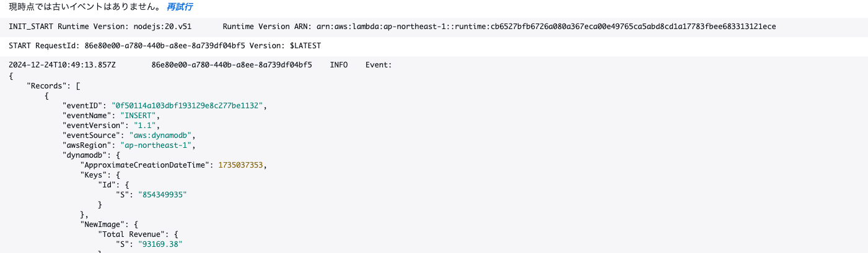The image size is (868, 253).
Task: Click the 2024-12-24T10:49:13.857Z timestamp
Action: [62, 65]
